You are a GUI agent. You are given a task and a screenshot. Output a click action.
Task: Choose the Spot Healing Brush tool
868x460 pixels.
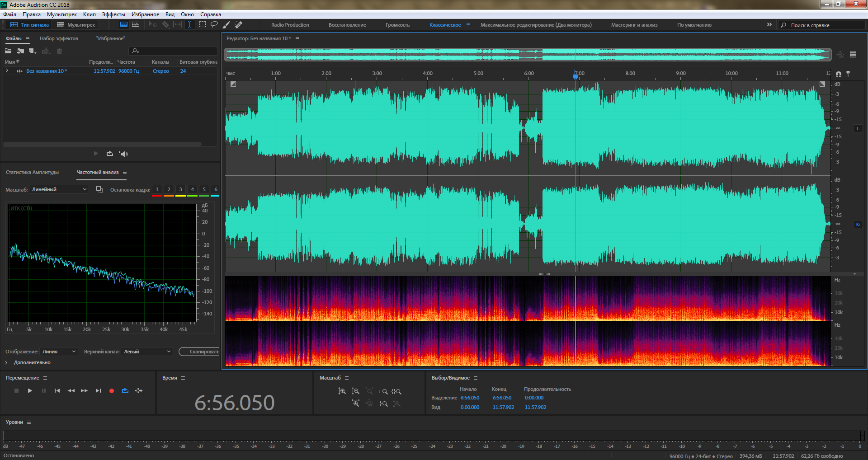238,25
